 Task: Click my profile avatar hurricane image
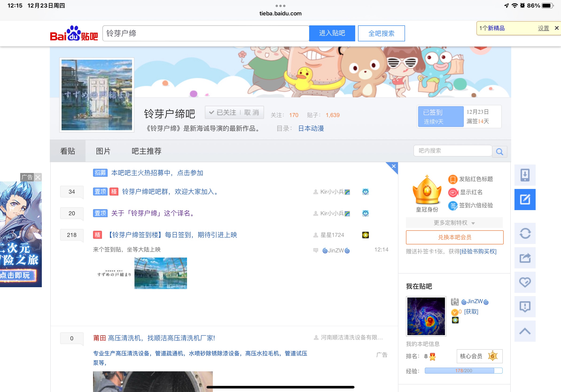point(426,316)
